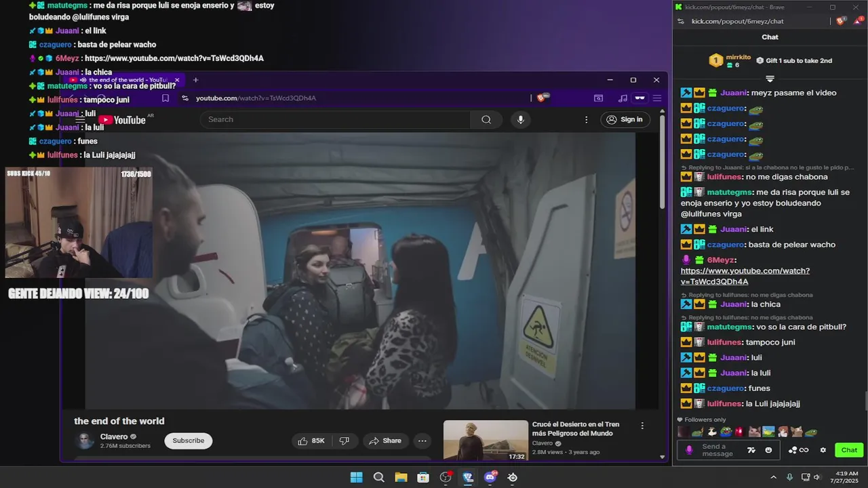Open Discord from taskbar
The height and width of the screenshot is (488, 868).
[x=490, y=477]
